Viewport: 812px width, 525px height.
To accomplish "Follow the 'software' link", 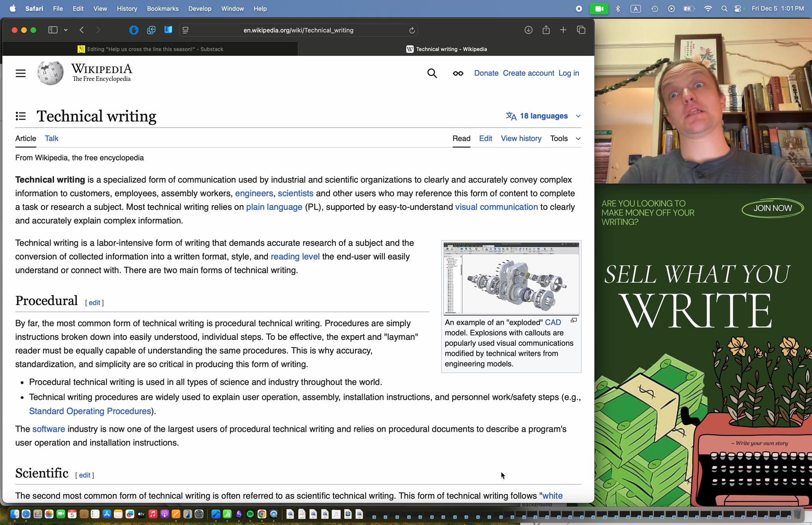I will (49, 429).
